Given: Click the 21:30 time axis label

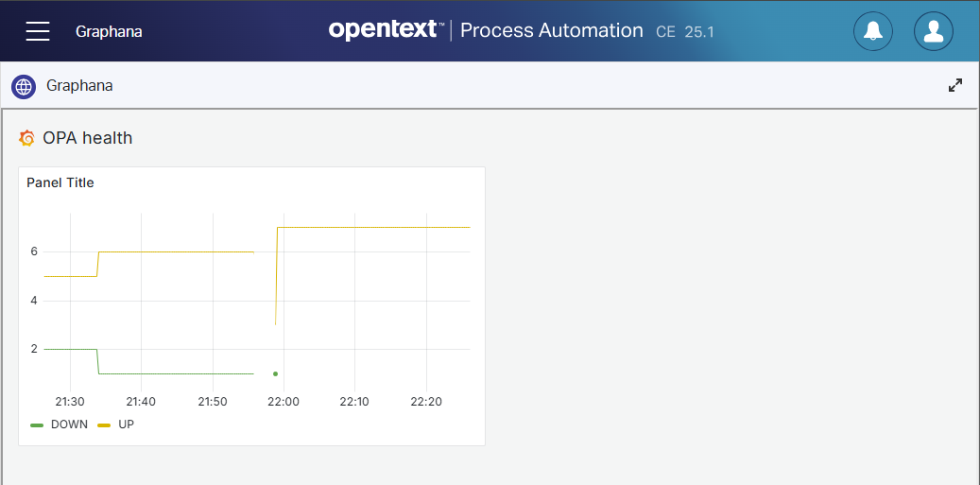Looking at the screenshot, I should coord(71,402).
